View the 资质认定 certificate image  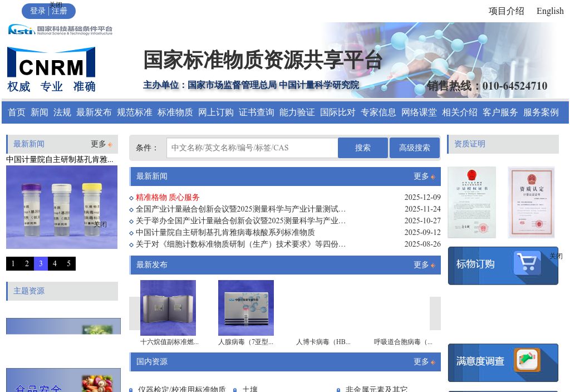point(531,202)
